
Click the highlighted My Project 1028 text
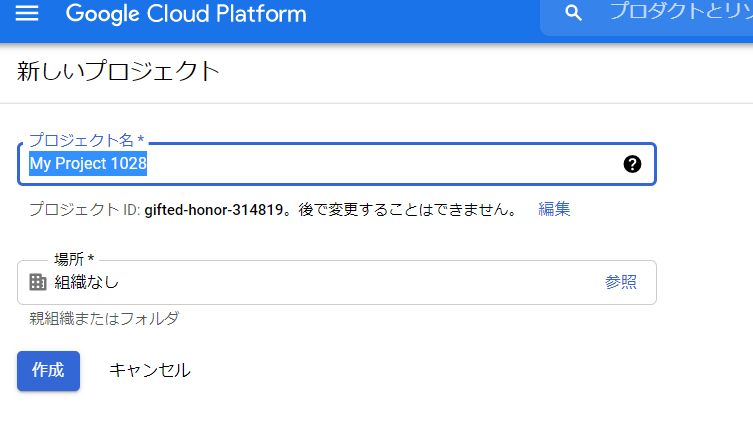point(88,164)
